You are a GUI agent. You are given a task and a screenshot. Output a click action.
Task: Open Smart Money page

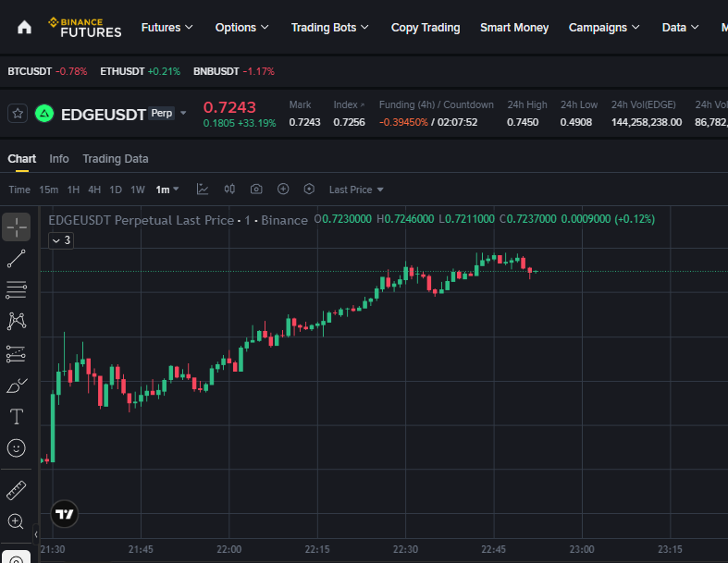pos(514,28)
